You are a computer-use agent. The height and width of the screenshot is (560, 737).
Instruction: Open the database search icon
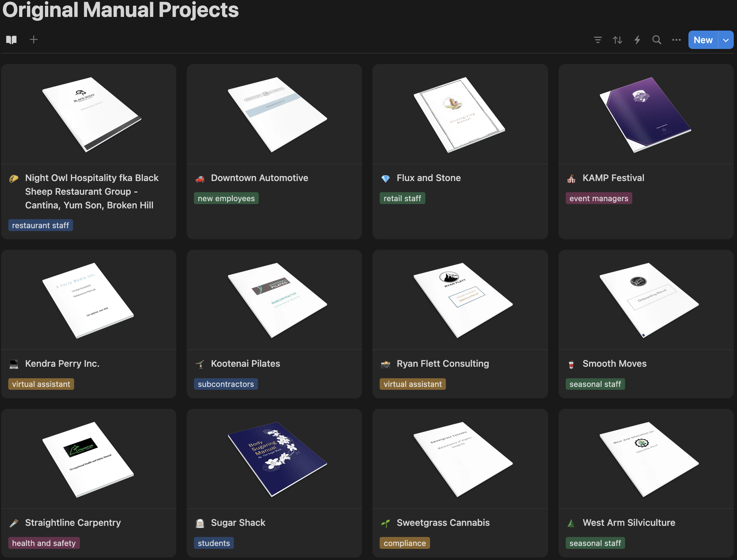[x=657, y=40]
